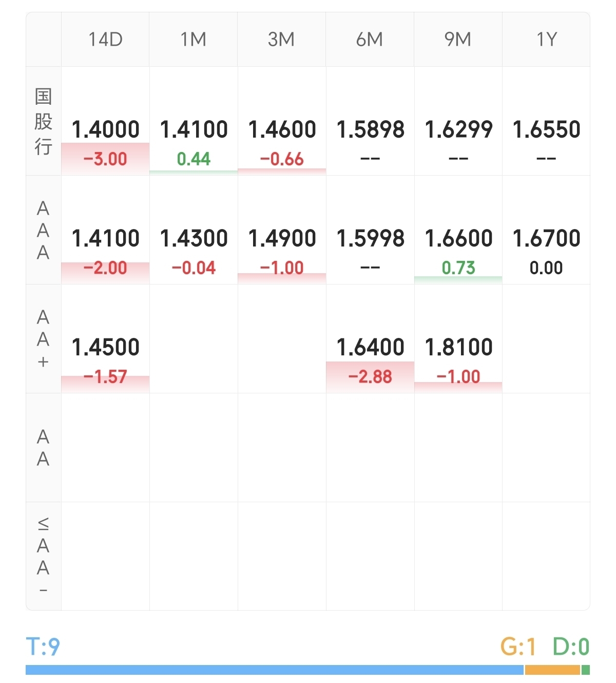Click the AAA 1Y rate 1.6700
This screenshot has width=616, height=683.
(x=546, y=238)
